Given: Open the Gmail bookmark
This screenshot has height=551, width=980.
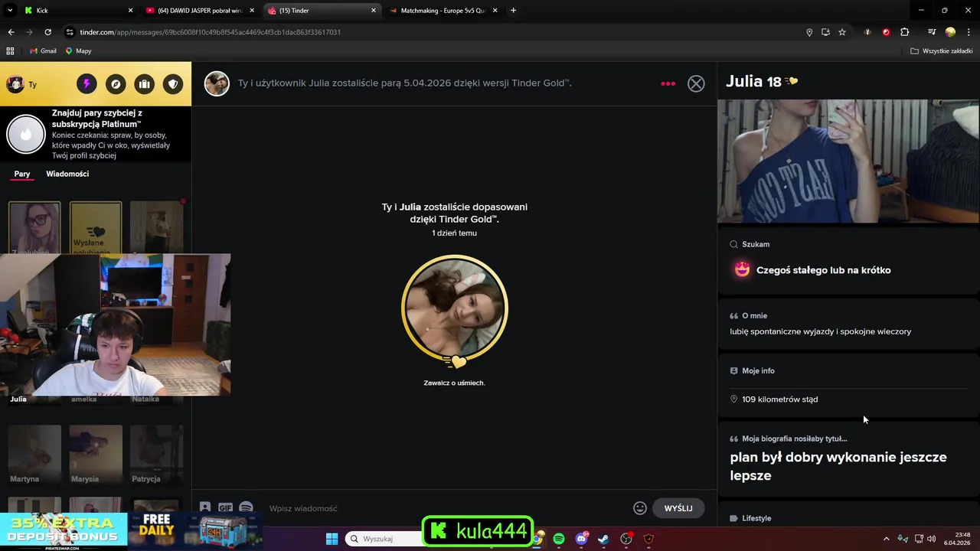Looking at the screenshot, I should pyautogui.click(x=43, y=51).
